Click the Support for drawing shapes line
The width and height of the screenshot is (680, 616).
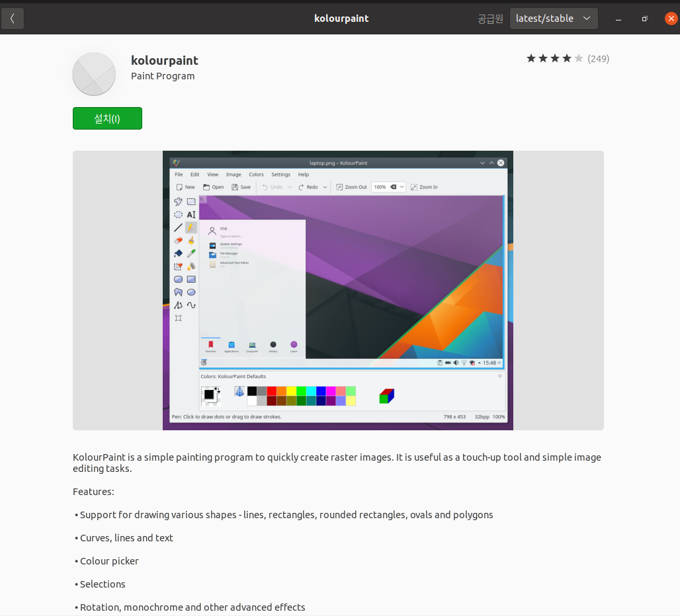point(284,515)
